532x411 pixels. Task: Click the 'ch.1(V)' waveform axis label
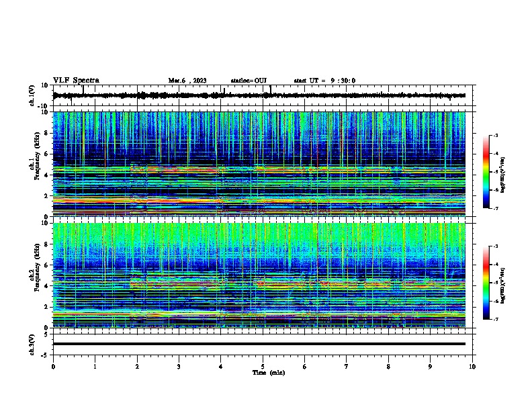coord(32,95)
